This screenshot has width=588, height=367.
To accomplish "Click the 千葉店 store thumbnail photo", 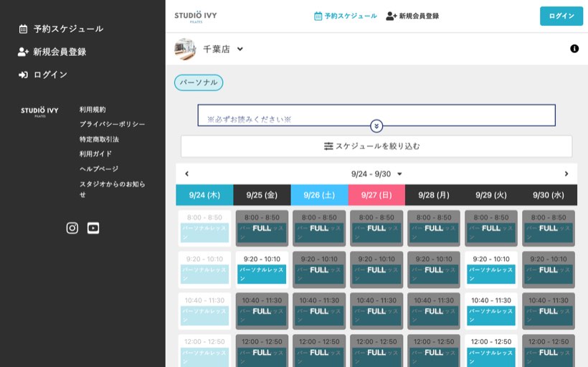I will point(185,49).
